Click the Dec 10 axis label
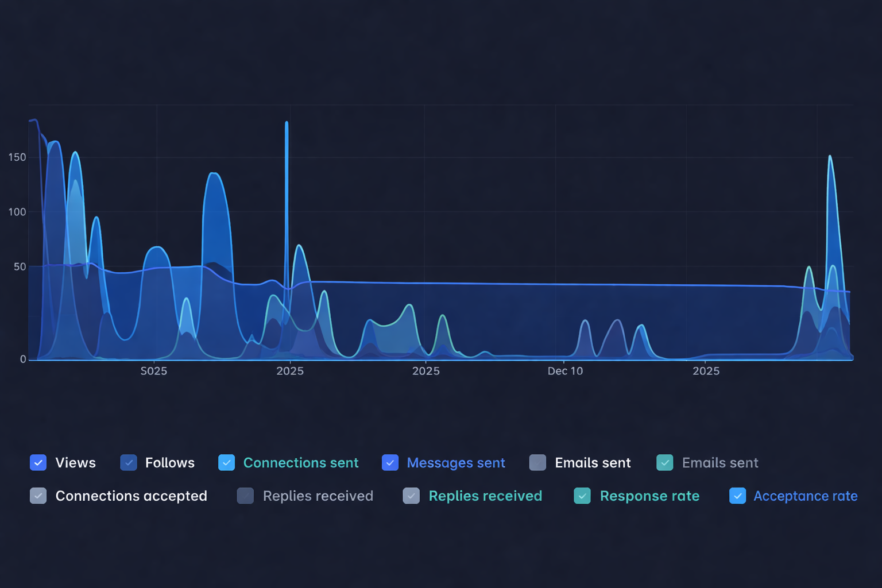The width and height of the screenshot is (882, 588). coord(565,371)
